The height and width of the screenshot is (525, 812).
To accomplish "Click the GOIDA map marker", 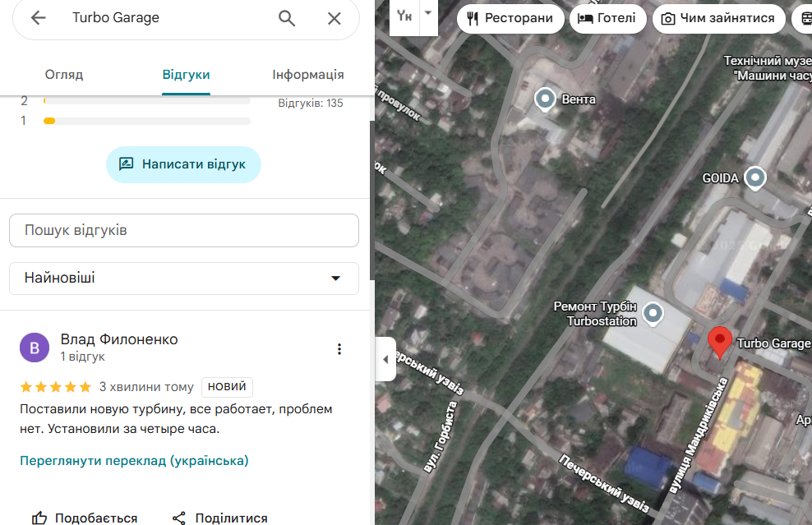I will [755, 178].
